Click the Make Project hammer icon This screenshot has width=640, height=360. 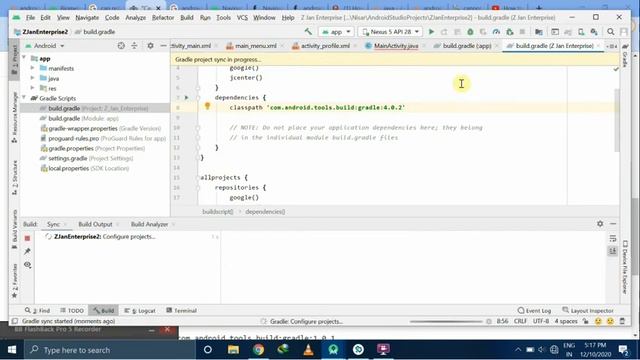[x=308, y=32]
